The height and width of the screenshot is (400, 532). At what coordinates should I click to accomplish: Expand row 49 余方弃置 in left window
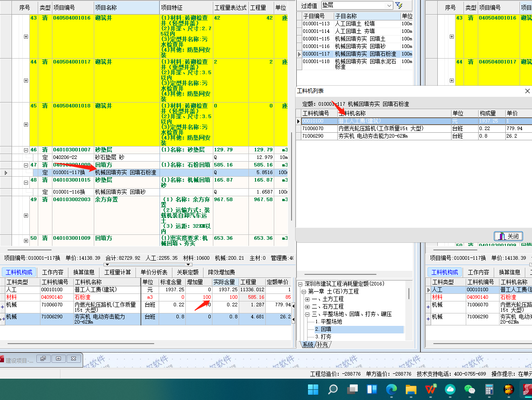coord(26,215)
